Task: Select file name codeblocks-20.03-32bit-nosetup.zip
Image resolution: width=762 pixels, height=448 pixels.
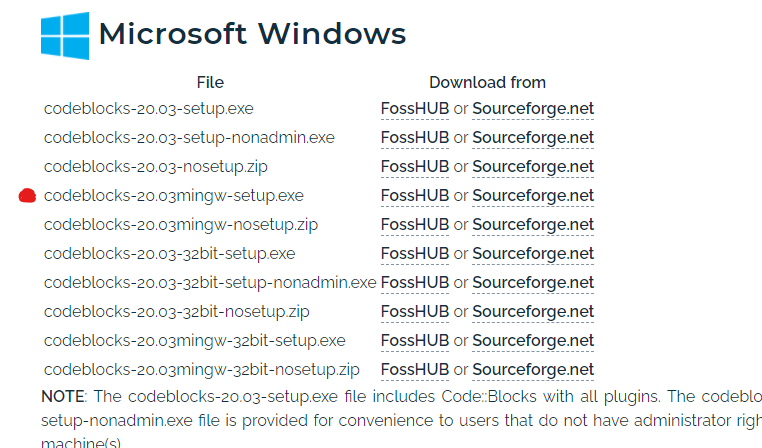Action: click(177, 312)
